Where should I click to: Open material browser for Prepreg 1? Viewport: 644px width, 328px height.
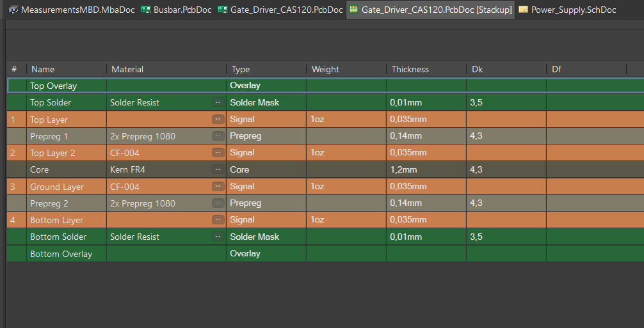[x=218, y=136]
